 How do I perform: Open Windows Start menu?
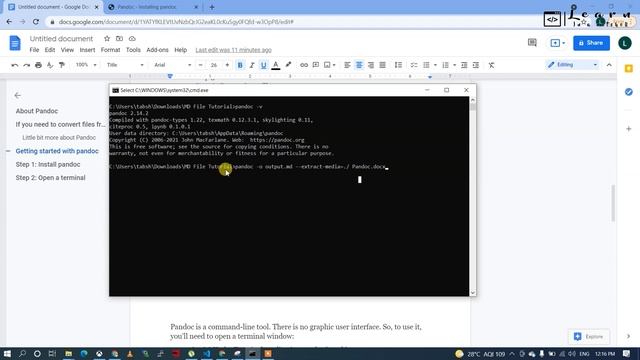pyautogui.click(x=7, y=353)
